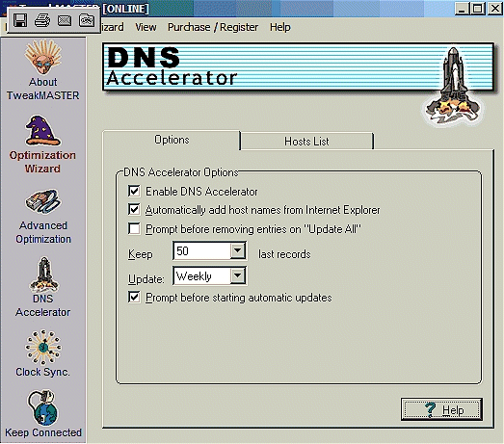Click the grey patterned rectangle toolbar icon
Screen dimensions: 504x444
click(x=65, y=21)
